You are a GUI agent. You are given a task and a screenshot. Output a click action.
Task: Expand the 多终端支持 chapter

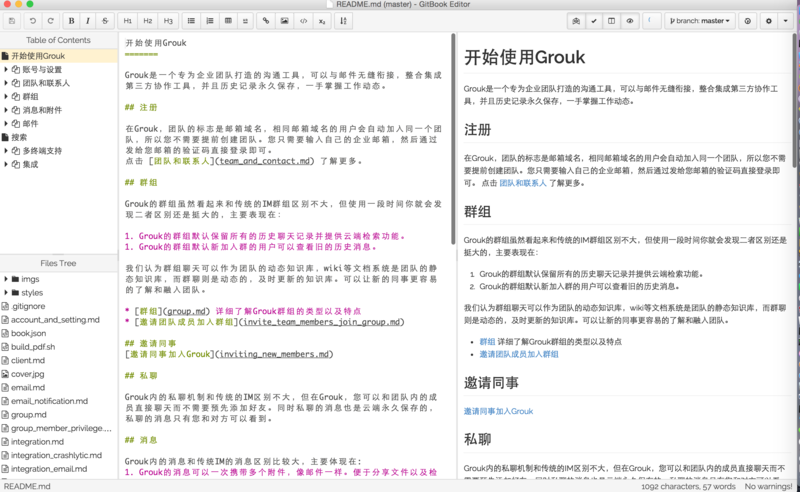(x=6, y=151)
